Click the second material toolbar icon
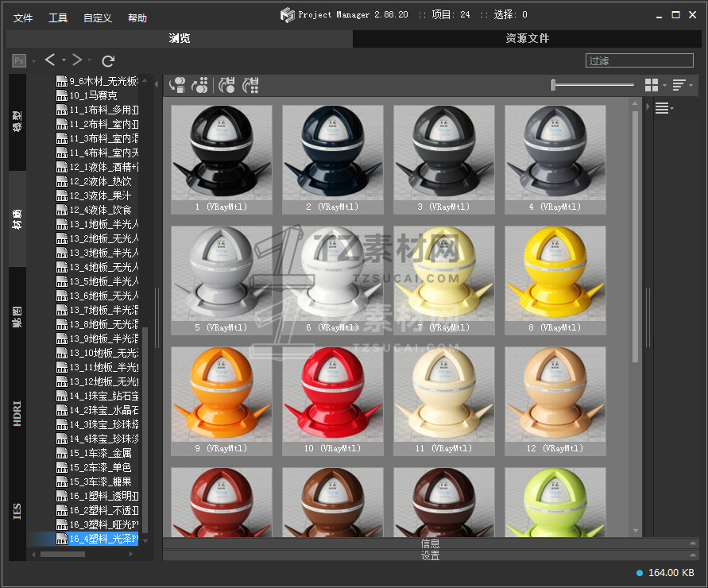Viewport: 708px width, 588px height. coord(201,85)
